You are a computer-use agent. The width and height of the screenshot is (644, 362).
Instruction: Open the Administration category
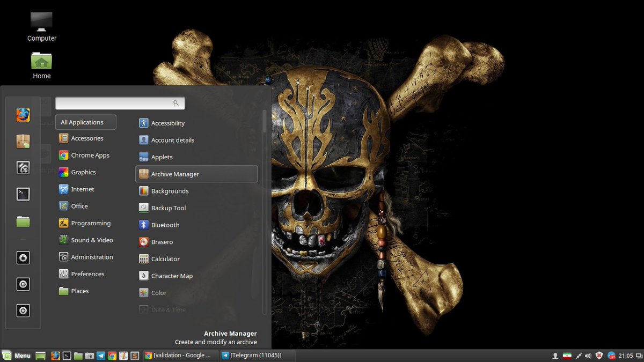[86, 257]
